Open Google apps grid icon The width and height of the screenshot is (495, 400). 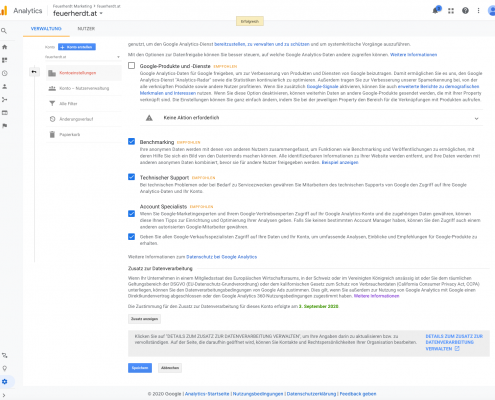click(x=451, y=11)
